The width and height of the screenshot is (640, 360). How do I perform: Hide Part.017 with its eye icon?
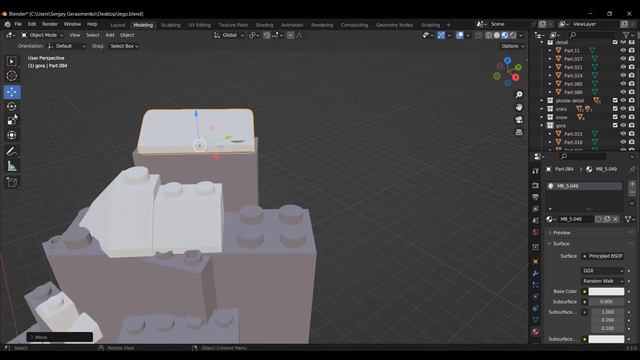(x=623, y=59)
